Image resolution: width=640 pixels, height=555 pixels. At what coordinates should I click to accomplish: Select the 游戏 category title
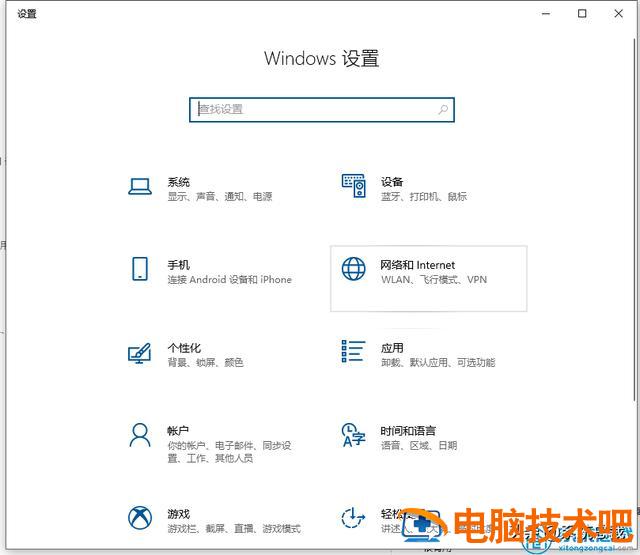(x=179, y=514)
